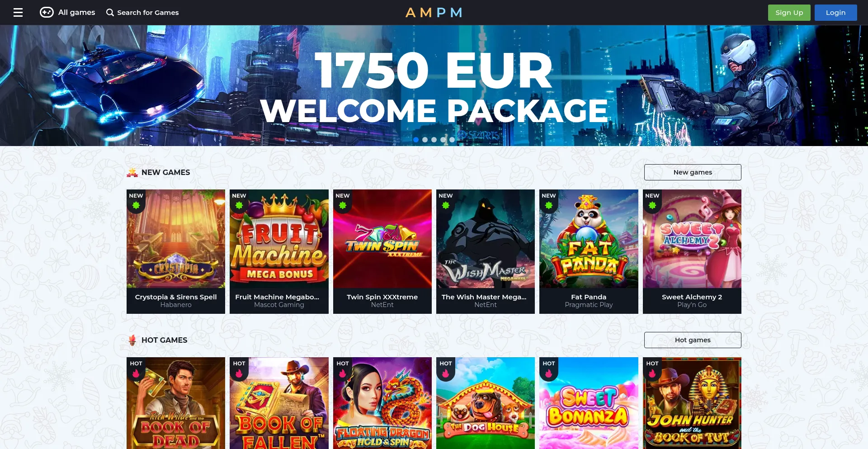Open the Sweet Bonanza game tile
The height and width of the screenshot is (449, 868).
click(x=589, y=403)
